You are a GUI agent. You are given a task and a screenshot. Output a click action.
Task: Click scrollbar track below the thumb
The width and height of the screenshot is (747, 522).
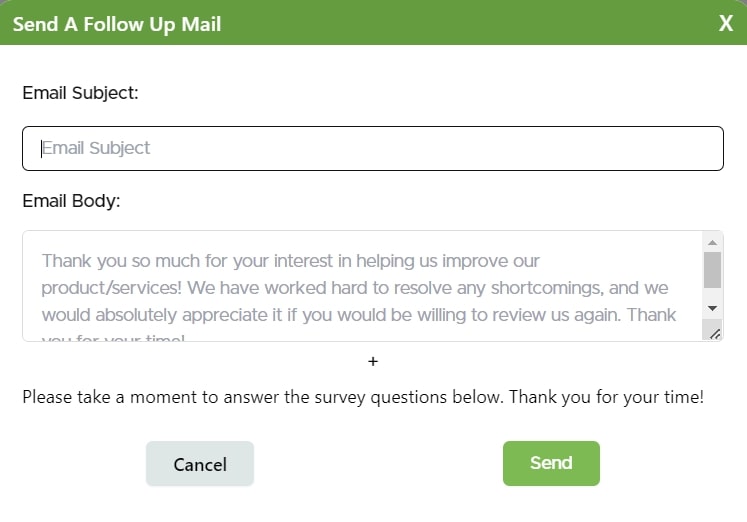pos(712,294)
